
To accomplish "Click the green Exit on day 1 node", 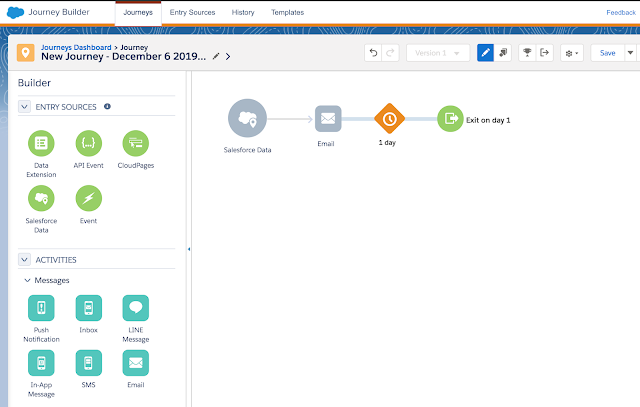I will coord(450,119).
